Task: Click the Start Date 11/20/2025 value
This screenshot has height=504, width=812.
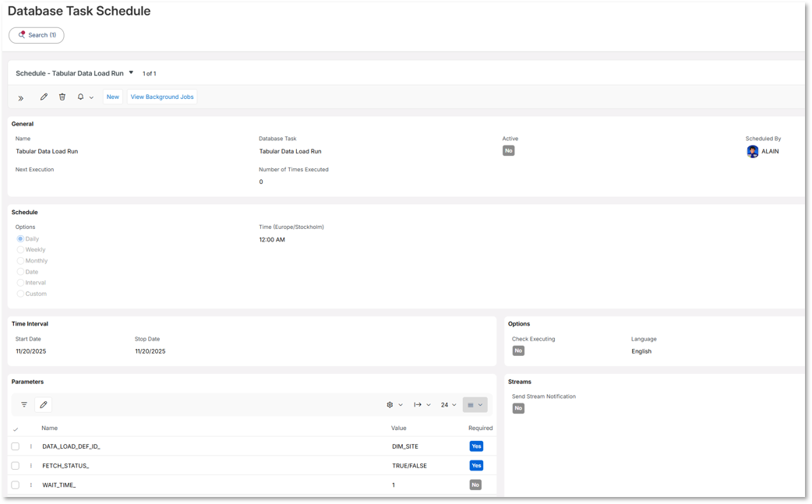Action: tap(31, 351)
